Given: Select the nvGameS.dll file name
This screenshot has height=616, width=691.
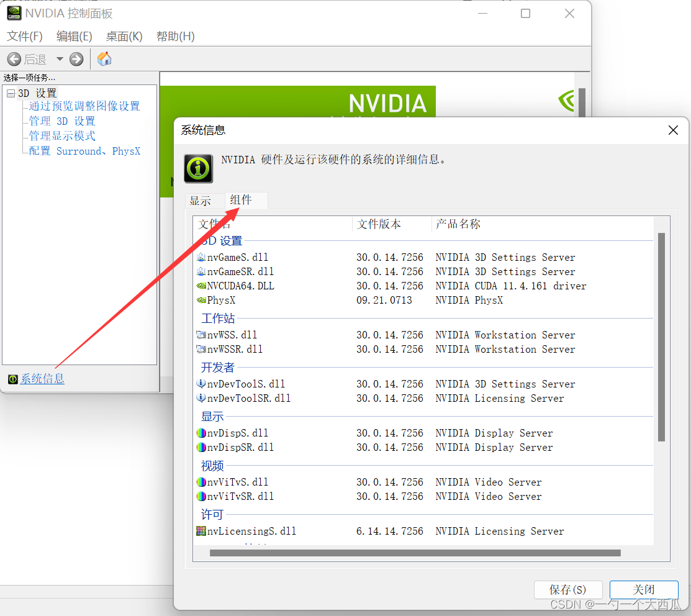Looking at the screenshot, I should point(238,257).
